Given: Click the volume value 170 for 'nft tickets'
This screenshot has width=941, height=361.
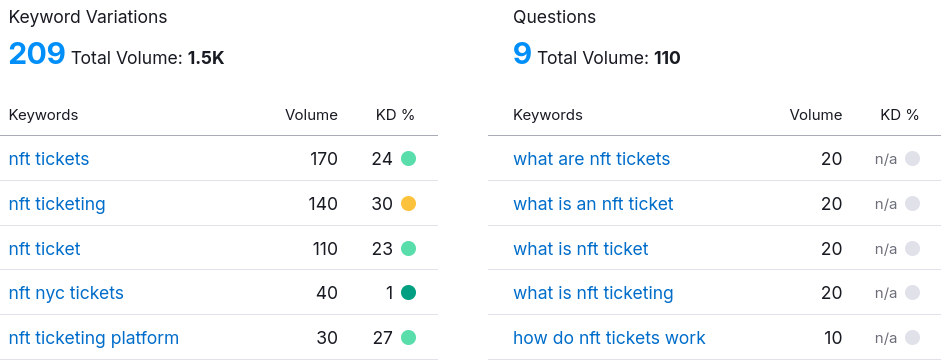Looking at the screenshot, I should coord(324,159).
